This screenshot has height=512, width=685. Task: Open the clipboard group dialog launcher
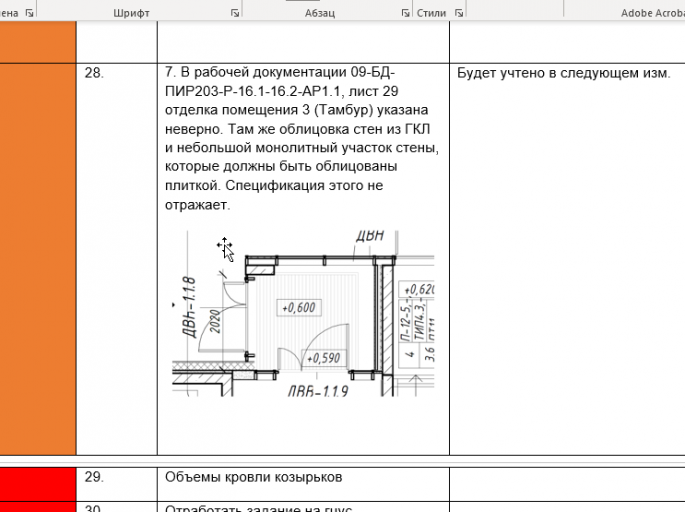(x=29, y=13)
